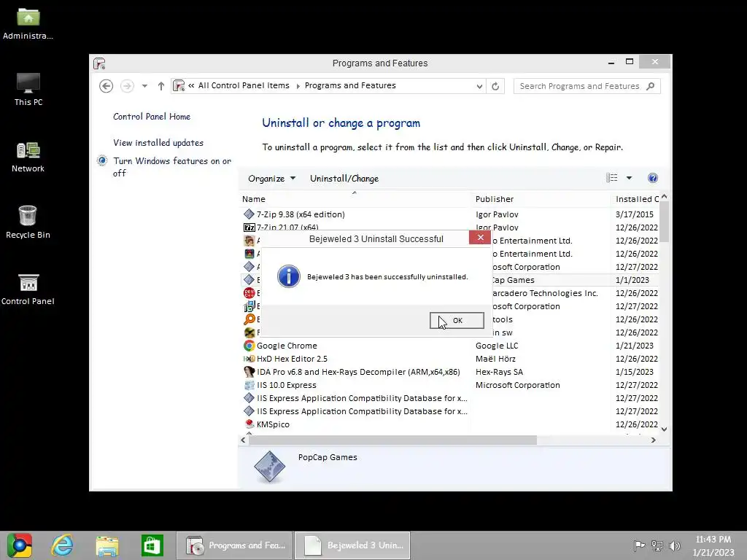Viewport: 747px width, 560px height.
Task: Click the Hex-Rays SA publisher cell
Action: point(499,372)
